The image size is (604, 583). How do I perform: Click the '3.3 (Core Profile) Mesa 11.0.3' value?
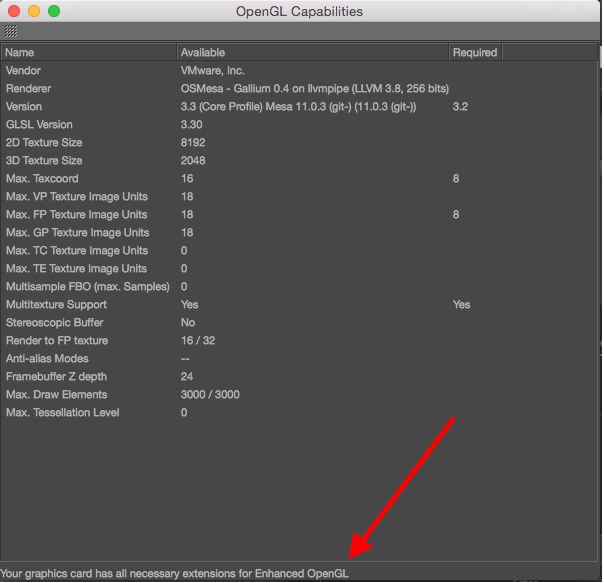click(298, 106)
